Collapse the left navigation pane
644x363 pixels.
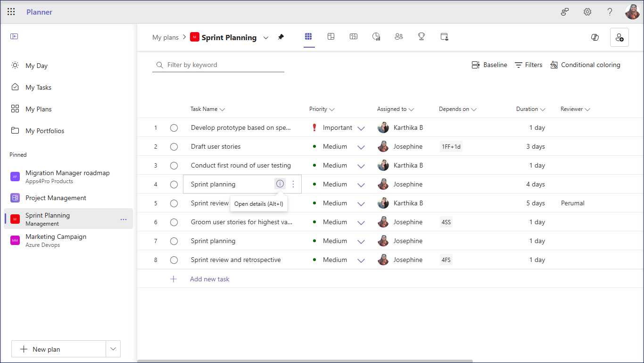[x=14, y=36]
